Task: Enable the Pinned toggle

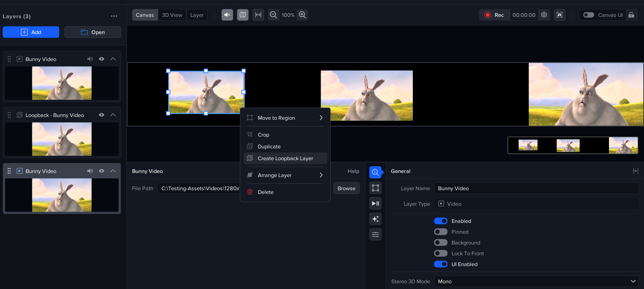Action: click(x=441, y=232)
